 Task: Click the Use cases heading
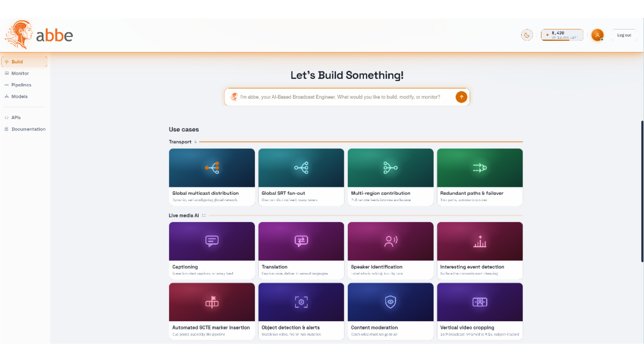pos(184,129)
